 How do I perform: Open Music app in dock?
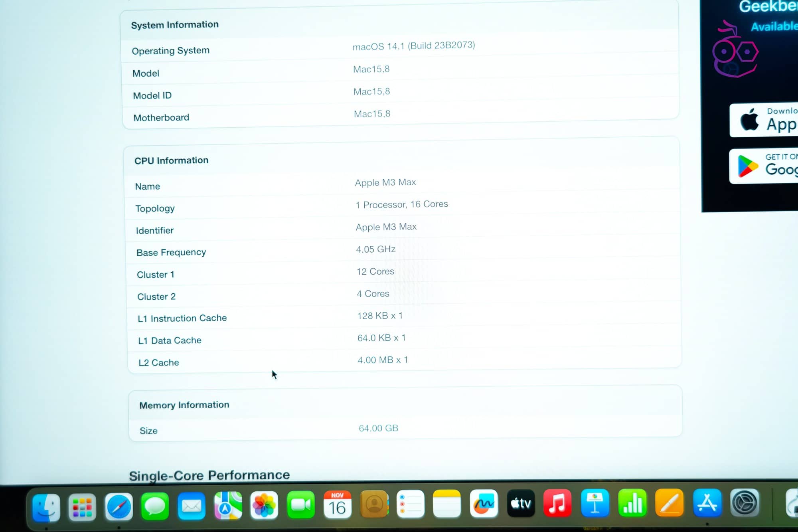point(557,503)
